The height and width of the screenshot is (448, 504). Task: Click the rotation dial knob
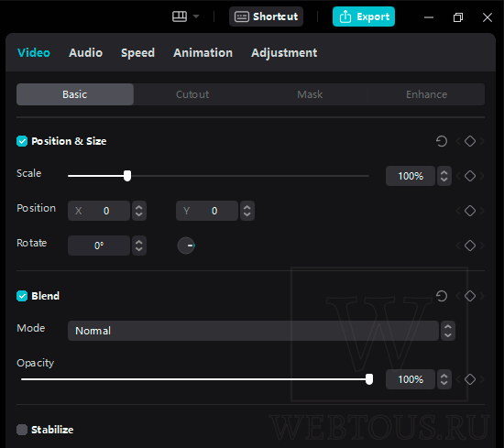186,246
